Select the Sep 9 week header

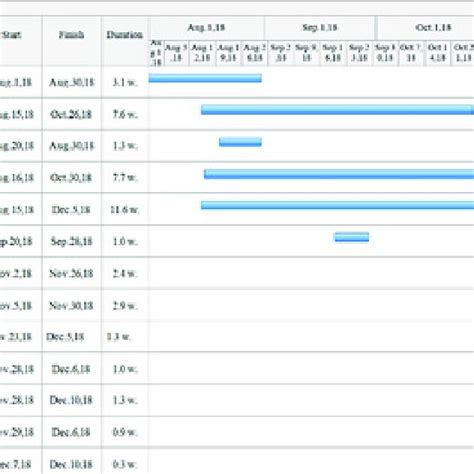pyautogui.click(x=307, y=53)
